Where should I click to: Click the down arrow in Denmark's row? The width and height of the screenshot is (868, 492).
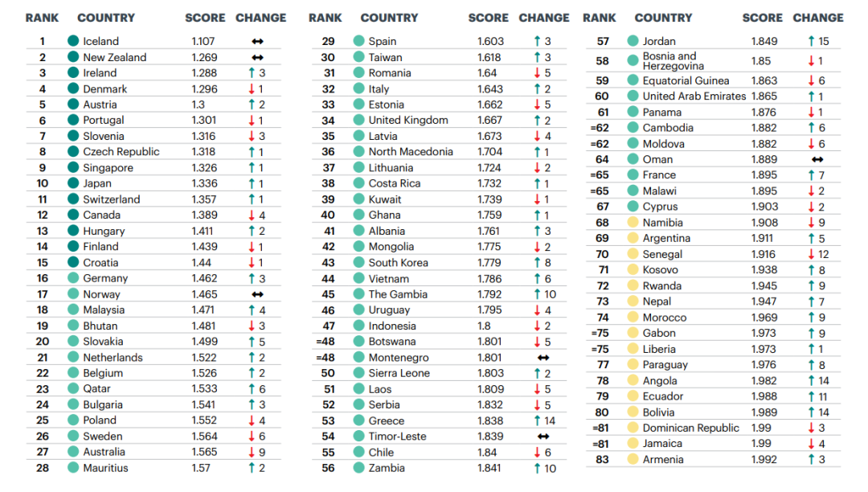252,89
